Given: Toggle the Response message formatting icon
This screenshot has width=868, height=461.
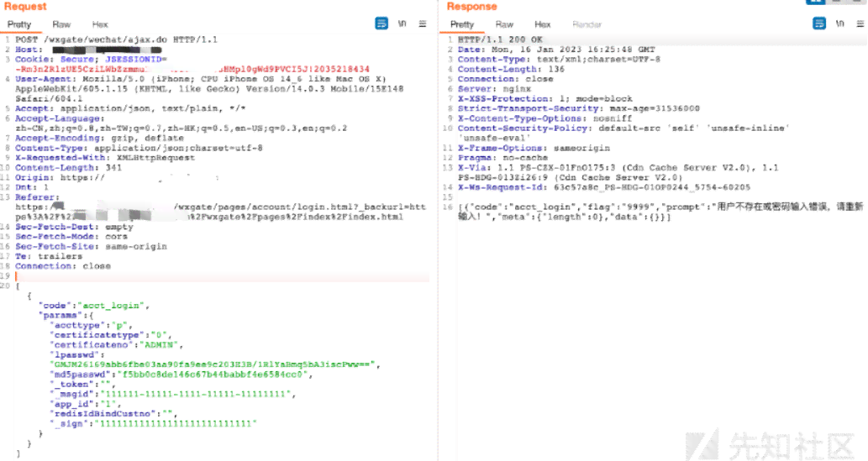Looking at the screenshot, I should click(819, 24).
